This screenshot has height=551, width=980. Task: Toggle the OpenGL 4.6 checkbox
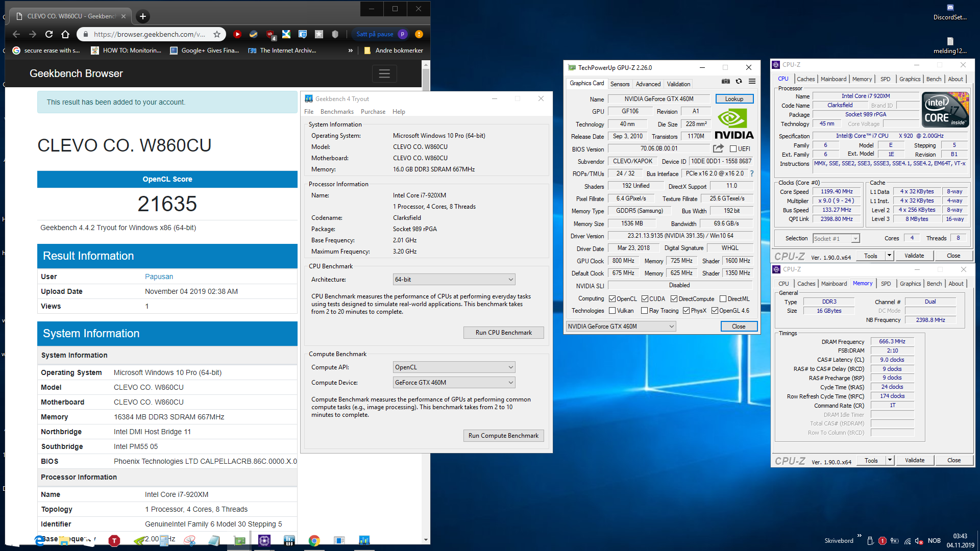click(715, 311)
